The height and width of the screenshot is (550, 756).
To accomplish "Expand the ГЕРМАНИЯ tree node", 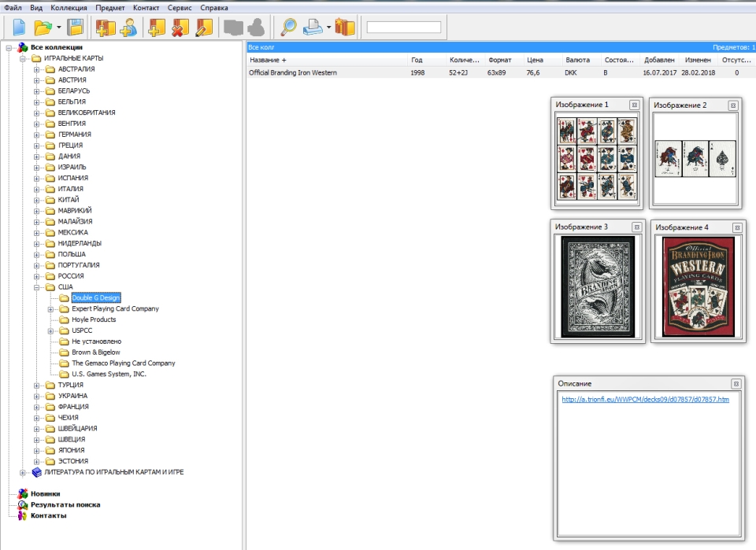I will point(37,135).
